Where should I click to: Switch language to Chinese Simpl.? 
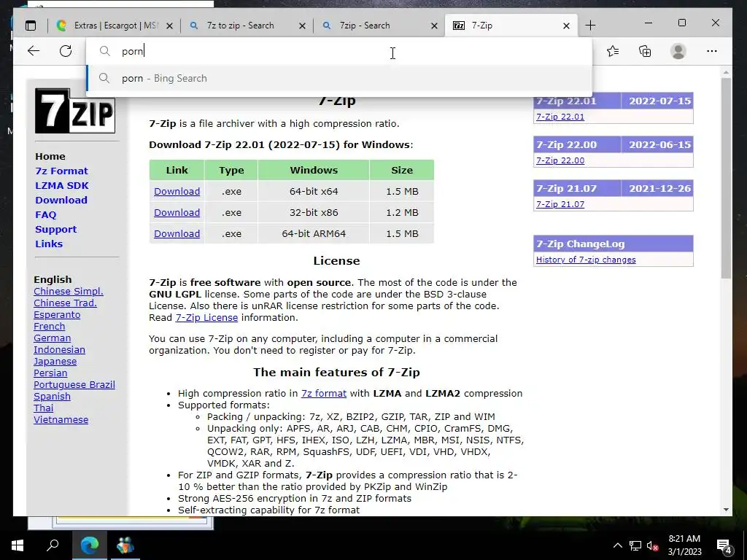click(68, 292)
